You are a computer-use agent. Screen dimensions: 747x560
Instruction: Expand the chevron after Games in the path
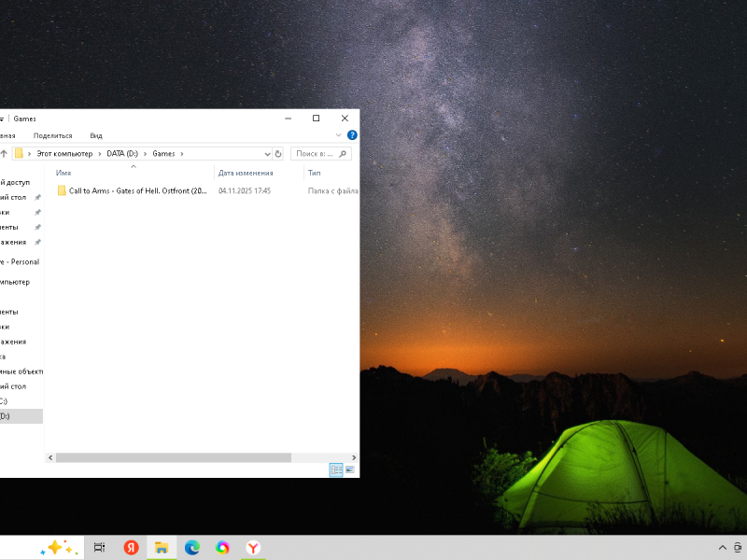point(183,154)
